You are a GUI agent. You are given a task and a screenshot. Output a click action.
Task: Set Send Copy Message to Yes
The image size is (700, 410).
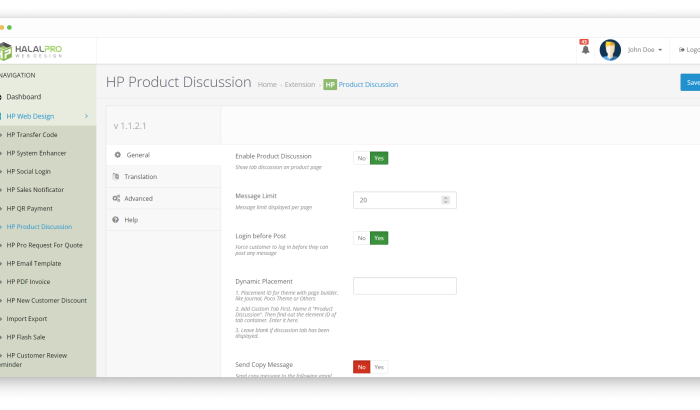tap(380, 367)
